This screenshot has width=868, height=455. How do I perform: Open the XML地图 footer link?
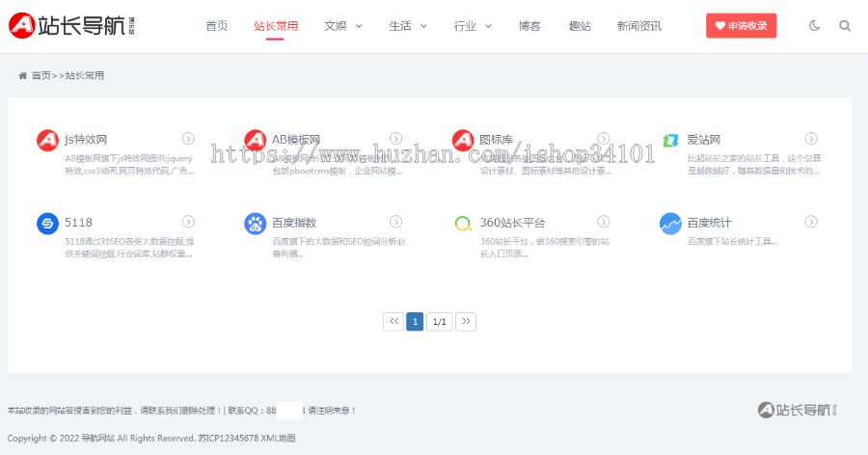coord(278,438)
